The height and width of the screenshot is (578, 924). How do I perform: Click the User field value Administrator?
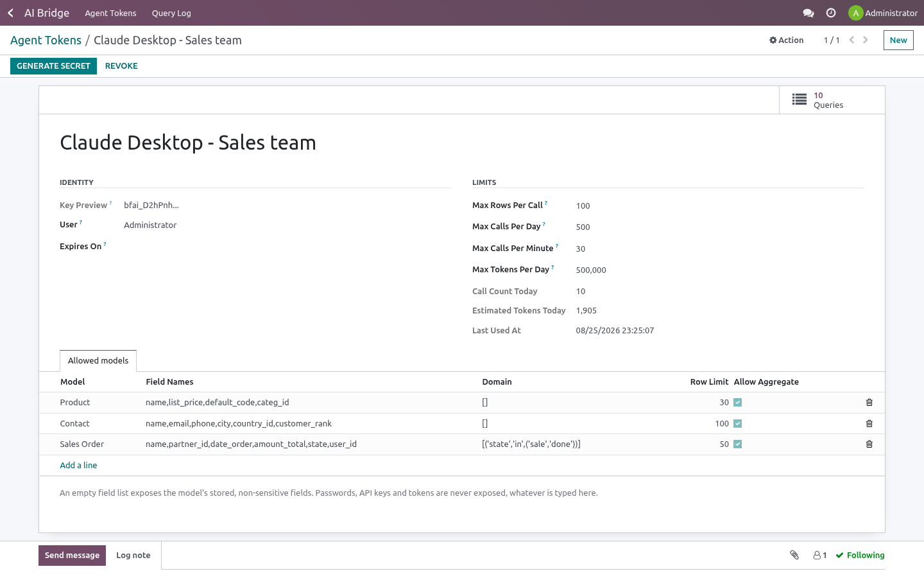click(x=150, y=225)
